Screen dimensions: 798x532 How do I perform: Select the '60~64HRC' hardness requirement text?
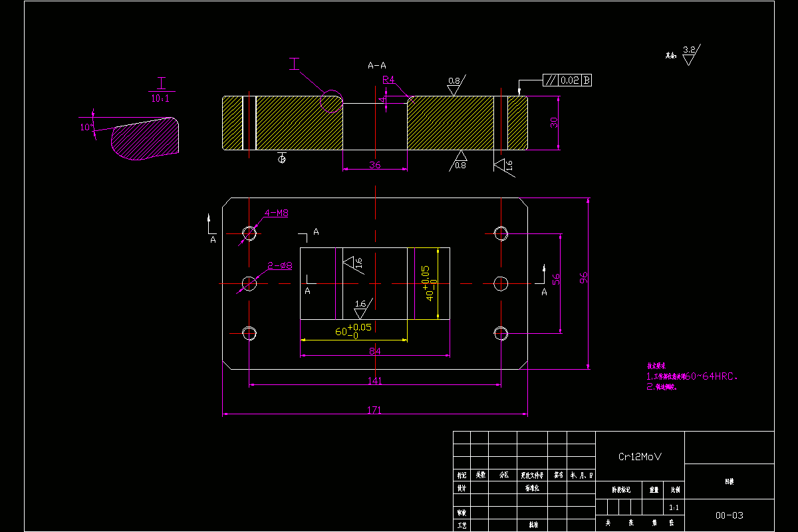(x=711, y=376)
